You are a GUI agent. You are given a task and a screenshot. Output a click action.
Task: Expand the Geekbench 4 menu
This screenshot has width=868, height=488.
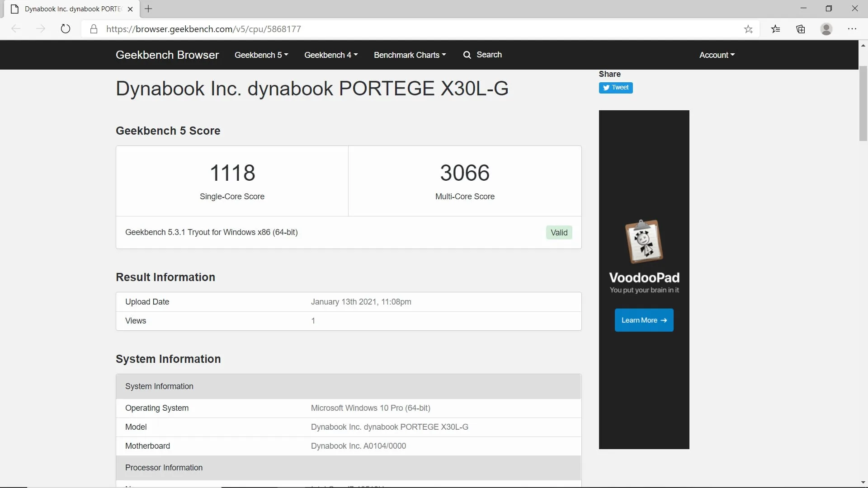tap(331, 55)
